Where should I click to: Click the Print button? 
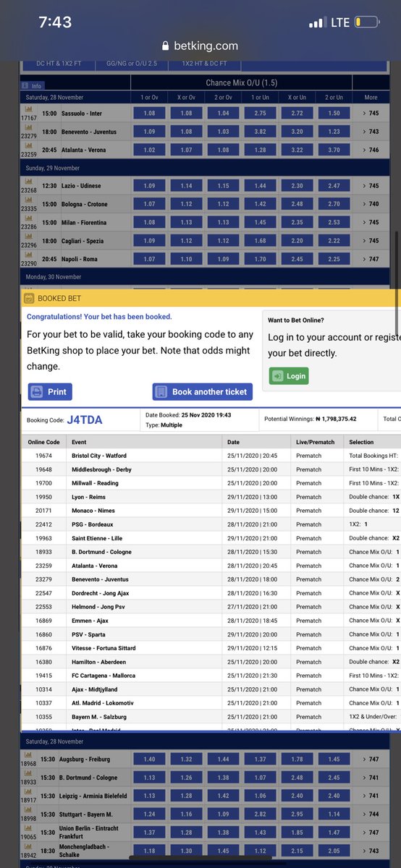pyautogui.click(x=50, y=392)
